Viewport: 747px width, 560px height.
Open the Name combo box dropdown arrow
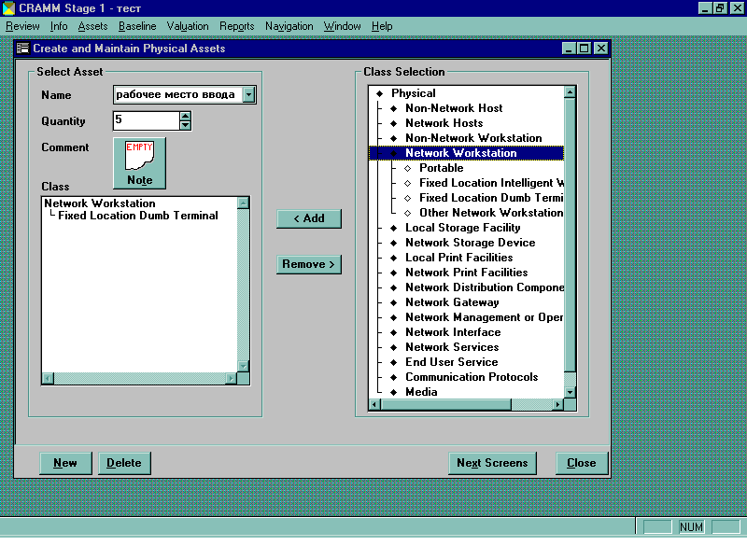point(249,95)
